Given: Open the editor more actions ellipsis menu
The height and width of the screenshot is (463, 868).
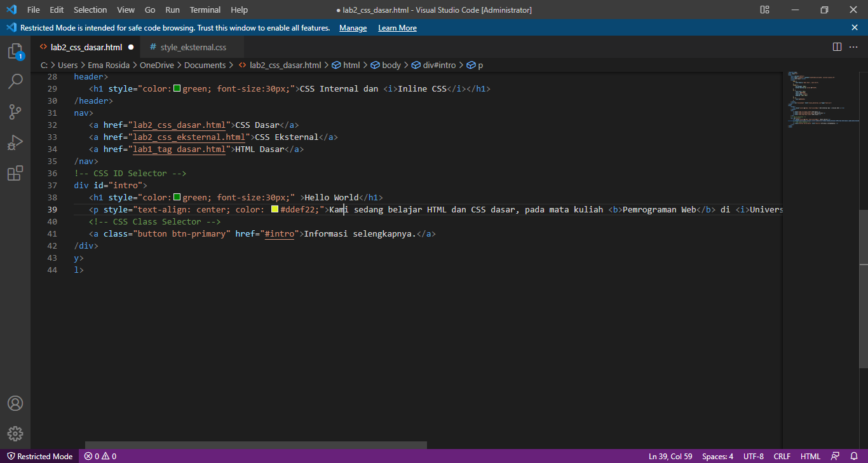Looking at the screenshot, I should coord(854,46).
